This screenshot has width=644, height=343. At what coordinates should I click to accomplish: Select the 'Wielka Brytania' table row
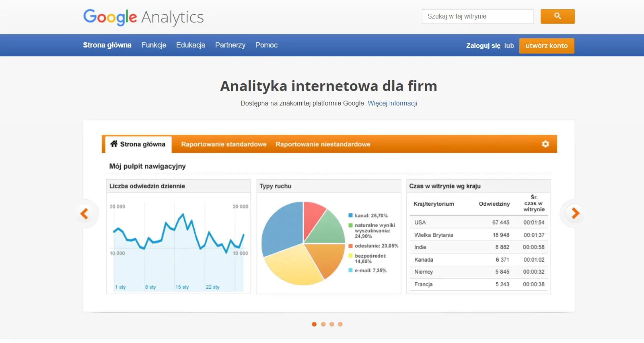479,235
